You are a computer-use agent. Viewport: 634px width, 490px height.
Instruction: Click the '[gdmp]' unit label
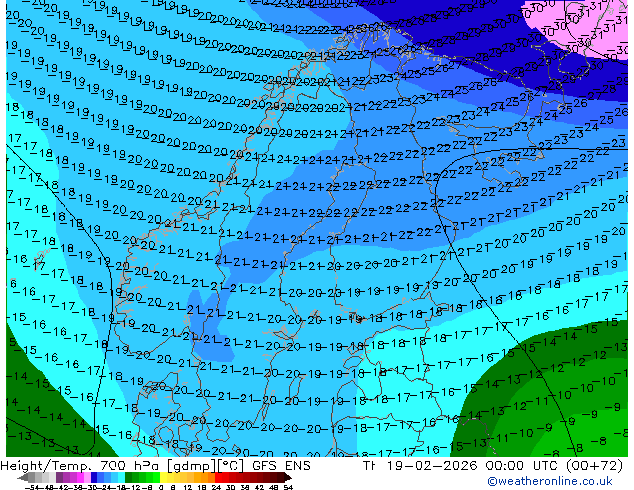coord(190,466)
